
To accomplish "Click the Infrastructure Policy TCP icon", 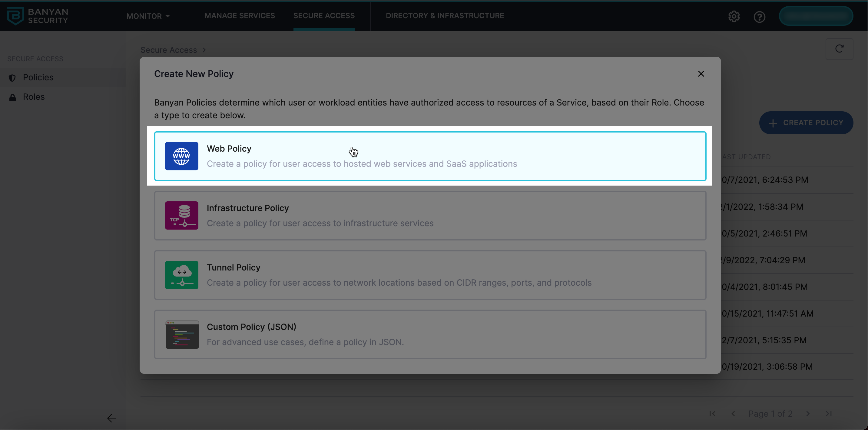I will 181,215.
